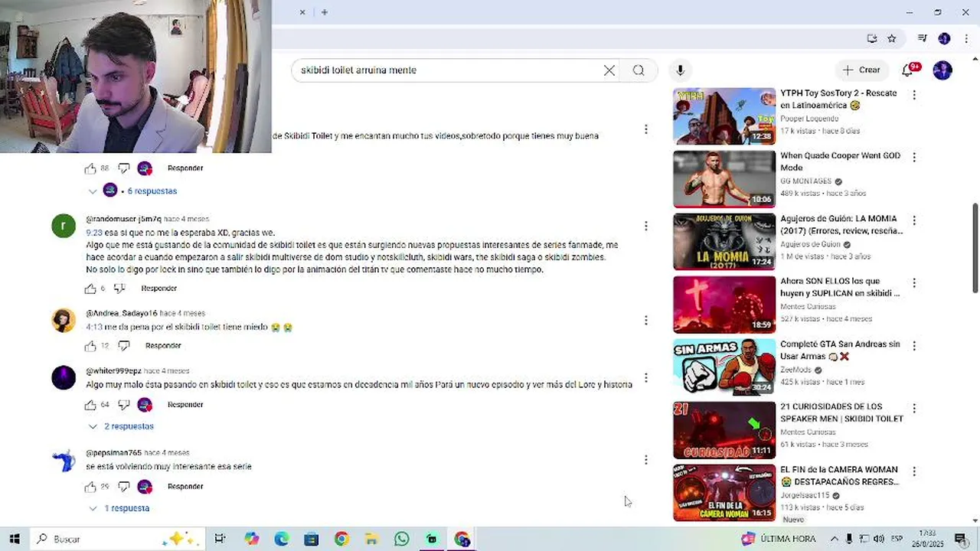This screenshot has height=551, width=980.
Task: Open options for LA MOMIA video
Action: click(x=914, y=220)
